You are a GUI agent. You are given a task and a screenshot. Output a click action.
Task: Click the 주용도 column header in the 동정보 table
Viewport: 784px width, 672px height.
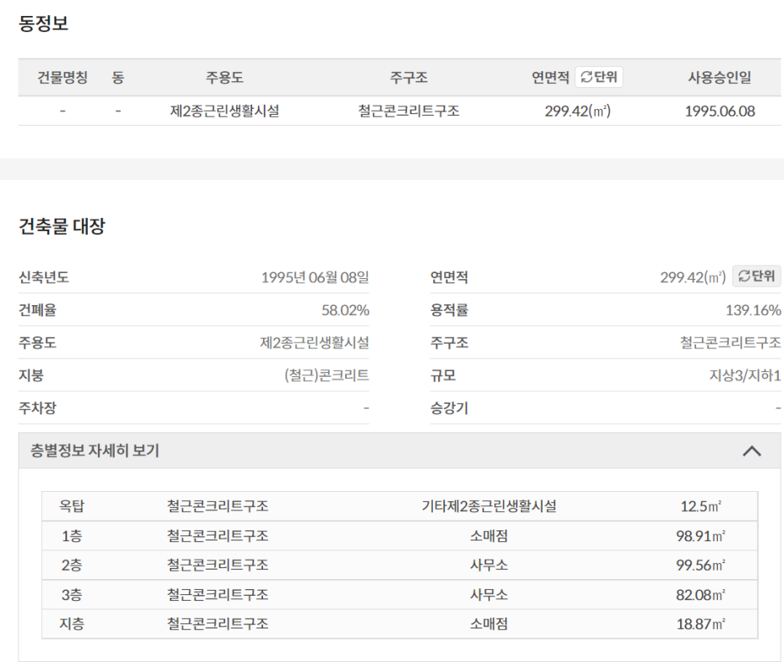[224, 77]
